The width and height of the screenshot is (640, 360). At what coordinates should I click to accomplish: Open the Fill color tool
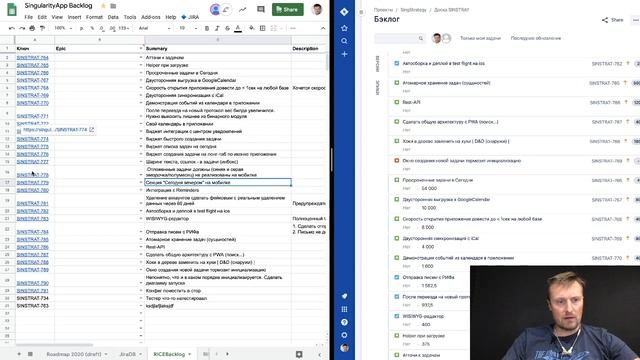[251, 28]
